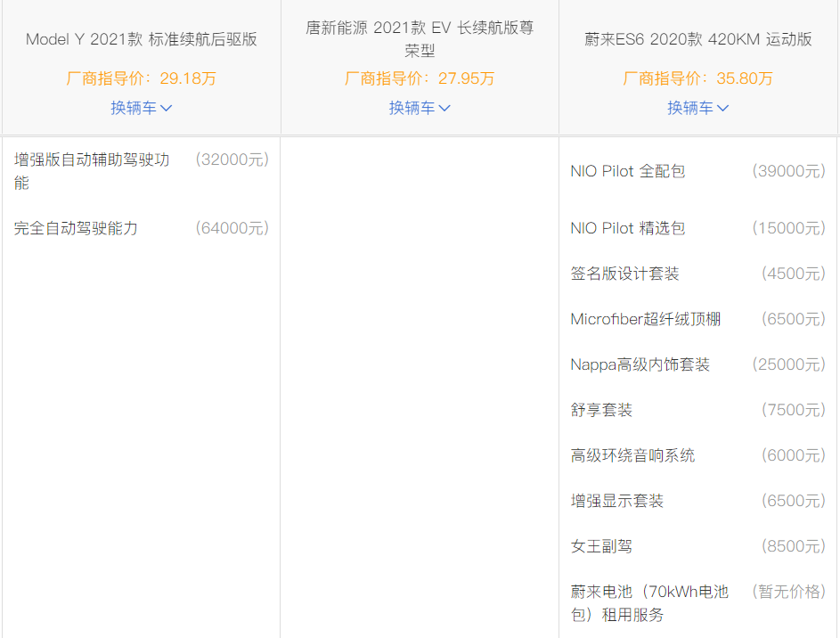Open 换辆车 dropdown under 唐新能源
840x638 pixels.
420,108
